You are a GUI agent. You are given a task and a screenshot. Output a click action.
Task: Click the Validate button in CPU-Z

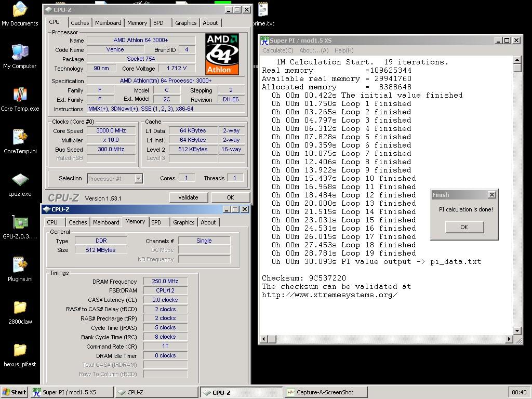point(188,197)
